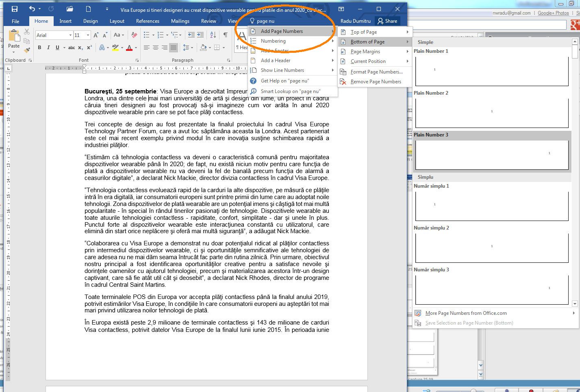Open More Page Numbers from Office.com

tap(495, 313)
